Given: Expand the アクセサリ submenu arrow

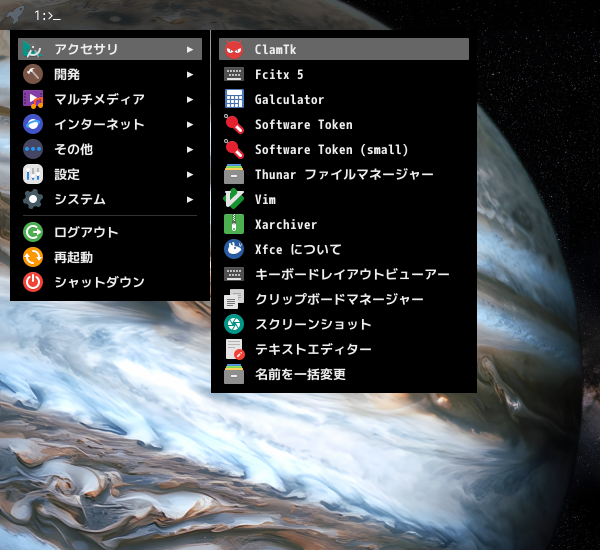Looking at the screenshot, I should 190,49.
